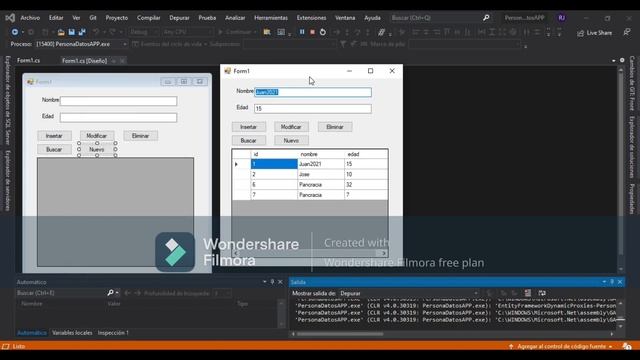This screenshot has height=360, width=640.
Task: Select the grid cell with edad 32
Action: click(366, 184)
